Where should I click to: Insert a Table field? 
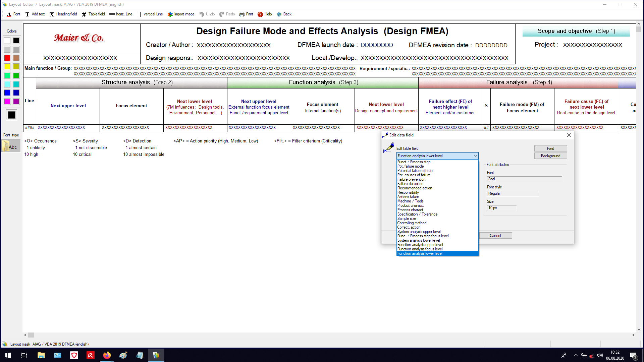point(93,14)
